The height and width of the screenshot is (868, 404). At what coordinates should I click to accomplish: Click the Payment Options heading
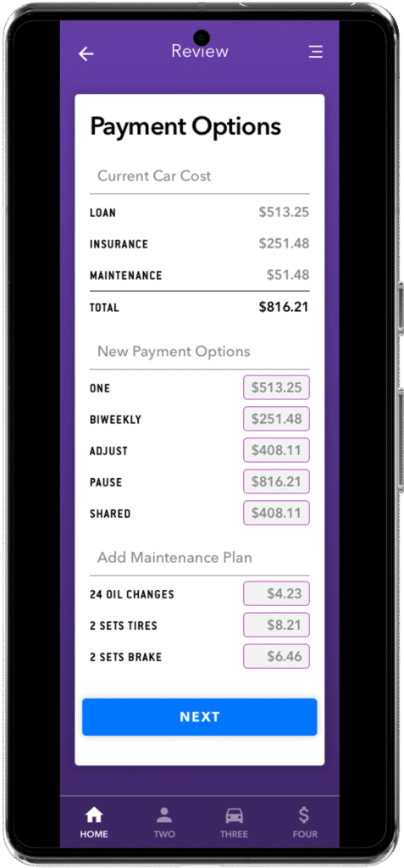(x=186, y=127)
